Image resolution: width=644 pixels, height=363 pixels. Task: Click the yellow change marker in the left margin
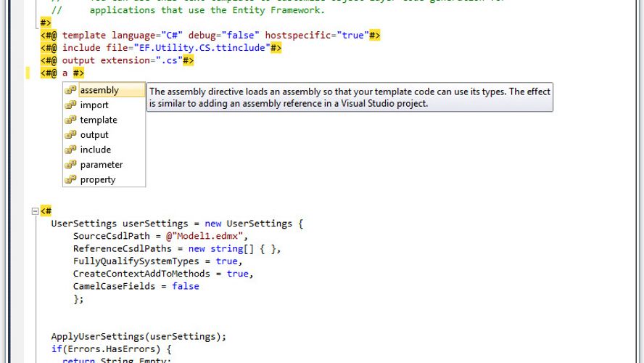tap(27, 73)
